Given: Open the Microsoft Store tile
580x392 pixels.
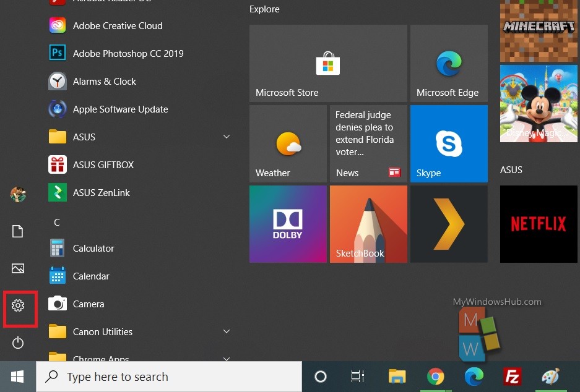Looking at the screenshot, I should point(328,63).
